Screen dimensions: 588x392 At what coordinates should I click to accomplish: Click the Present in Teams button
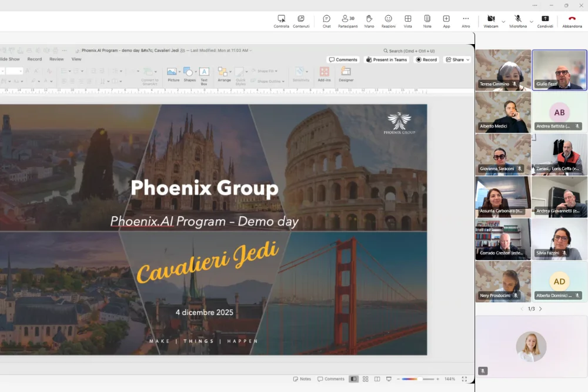pos(386,60)
